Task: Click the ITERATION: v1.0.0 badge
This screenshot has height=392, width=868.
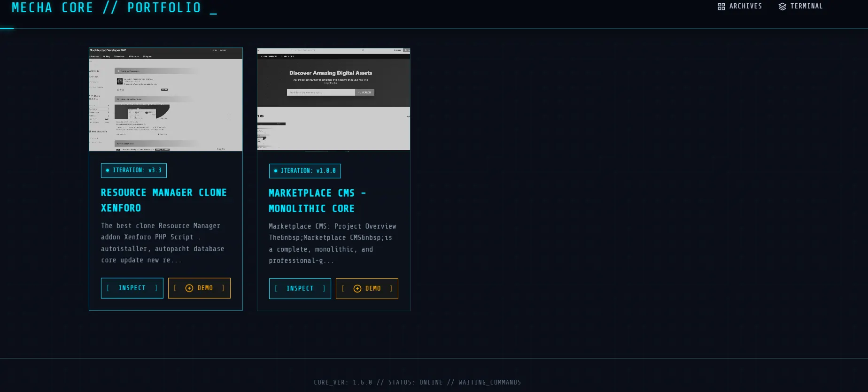Action: pyautogui.click(x=305, y=171)
